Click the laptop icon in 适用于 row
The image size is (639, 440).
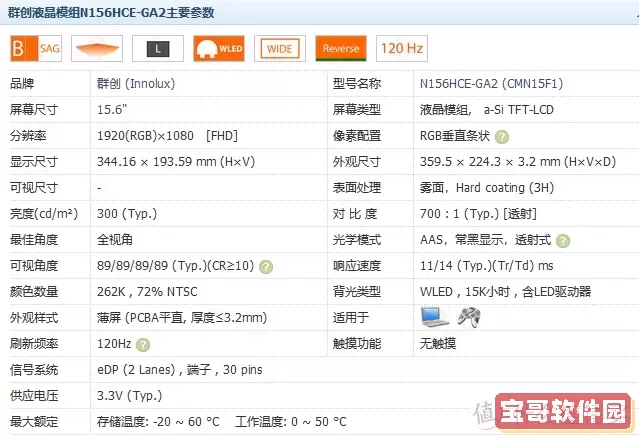[434, 317]
